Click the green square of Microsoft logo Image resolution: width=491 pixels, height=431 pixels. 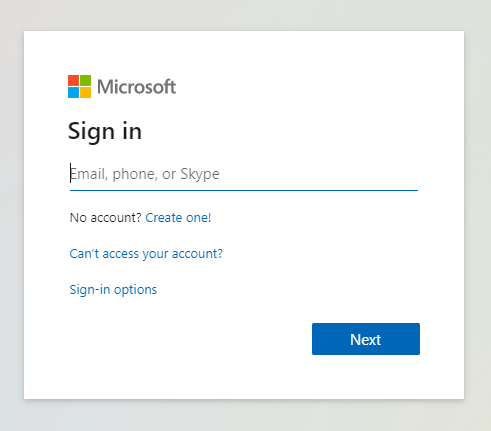85,80
